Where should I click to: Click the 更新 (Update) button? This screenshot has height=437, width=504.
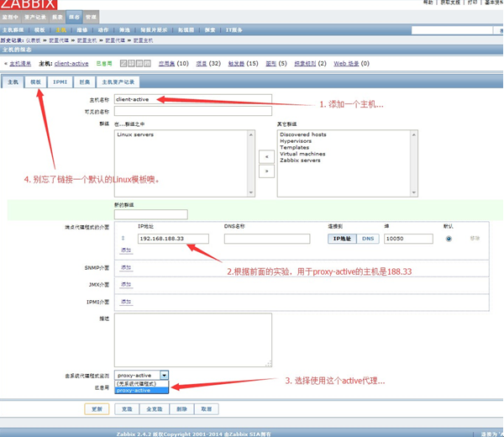pos(97,409)
